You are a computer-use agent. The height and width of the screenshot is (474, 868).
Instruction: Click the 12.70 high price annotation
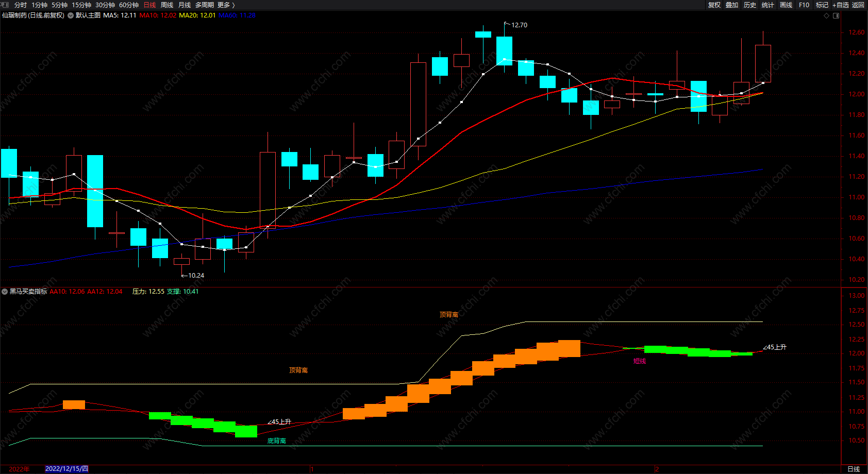click(x=519, y=25)
